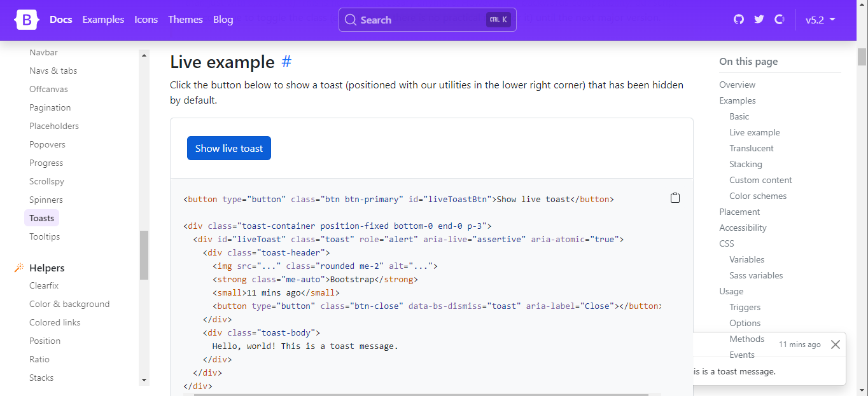Copy the code snippet using the clipboard icon
This screenshot has width=868, height=396.
675,197
